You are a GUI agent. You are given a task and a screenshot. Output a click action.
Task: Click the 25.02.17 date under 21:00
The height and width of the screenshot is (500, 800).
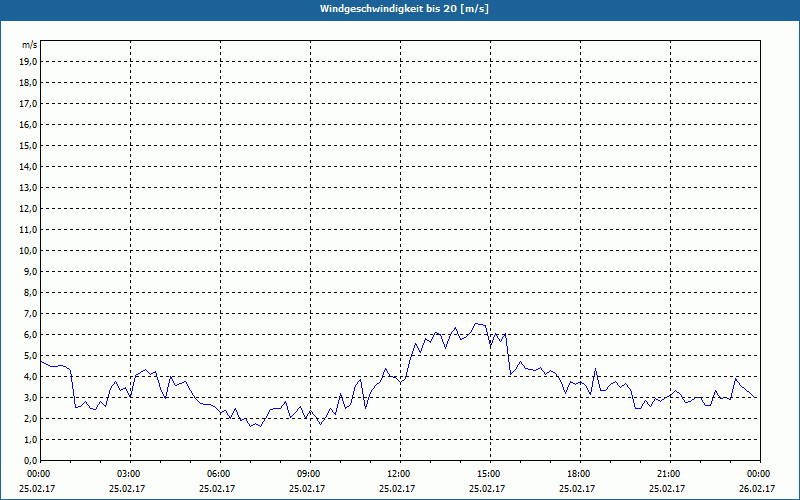tap(667, 488)
